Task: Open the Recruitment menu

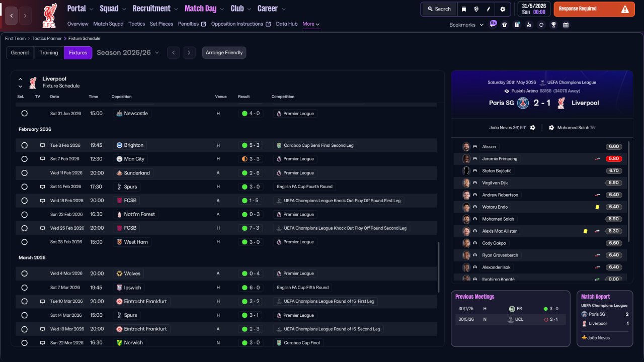Action: point(155,9)
